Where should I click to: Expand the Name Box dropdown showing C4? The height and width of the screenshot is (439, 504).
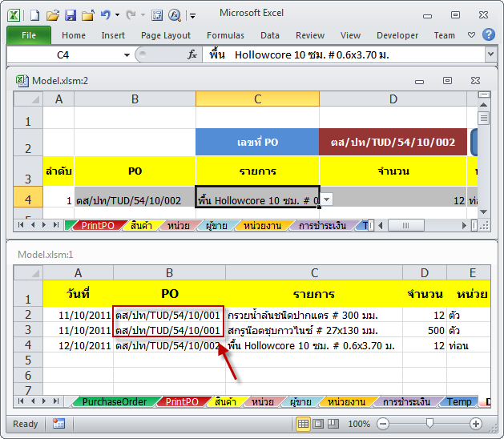point(127,54)
